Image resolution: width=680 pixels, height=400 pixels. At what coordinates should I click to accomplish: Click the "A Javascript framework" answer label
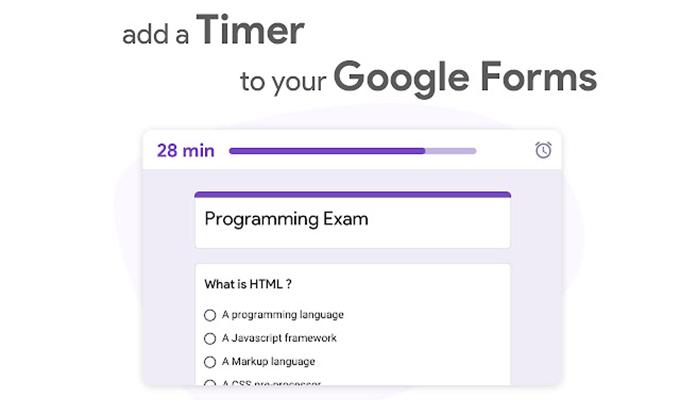279,338
